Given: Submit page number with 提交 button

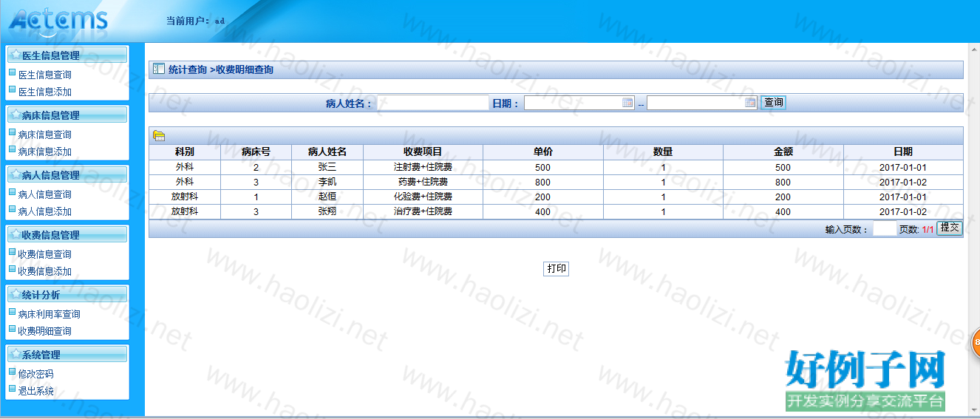Looking at the screenshot, I should tap(949, 228).
